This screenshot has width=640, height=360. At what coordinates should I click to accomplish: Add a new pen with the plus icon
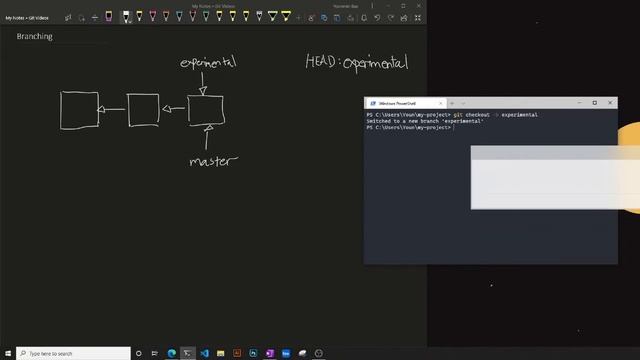[298, 18]
